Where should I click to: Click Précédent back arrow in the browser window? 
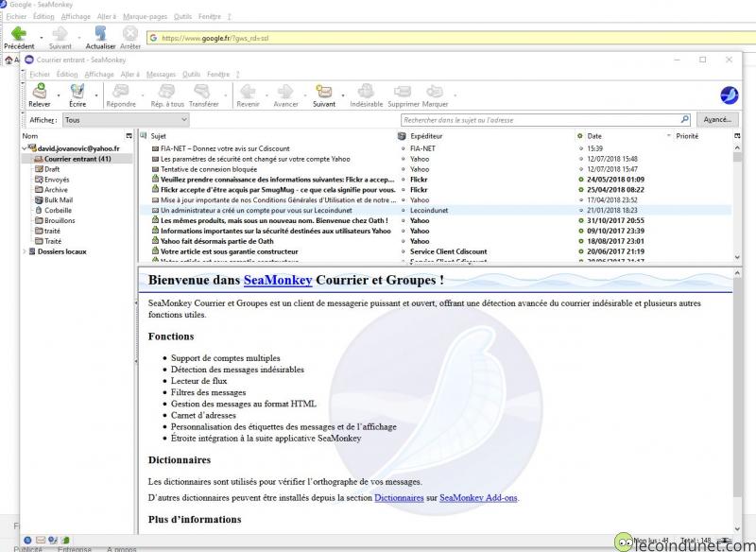pyautogui.click(x=19, y=34)
